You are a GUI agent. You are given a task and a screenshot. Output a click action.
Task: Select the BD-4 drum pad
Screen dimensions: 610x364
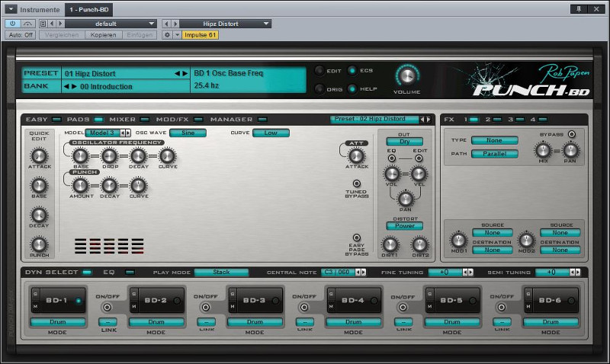click(354, 300)
